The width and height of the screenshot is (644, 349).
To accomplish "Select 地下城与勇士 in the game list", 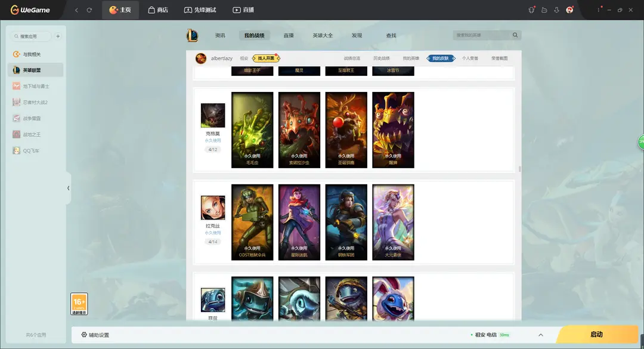I will pos(35,86).
